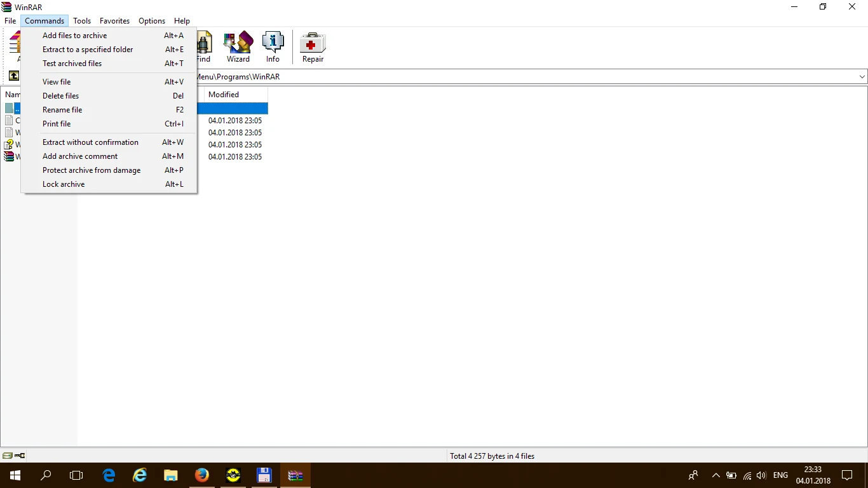868x488 pixels.
Task: Sort by the Modified column header
Action: 236,95
